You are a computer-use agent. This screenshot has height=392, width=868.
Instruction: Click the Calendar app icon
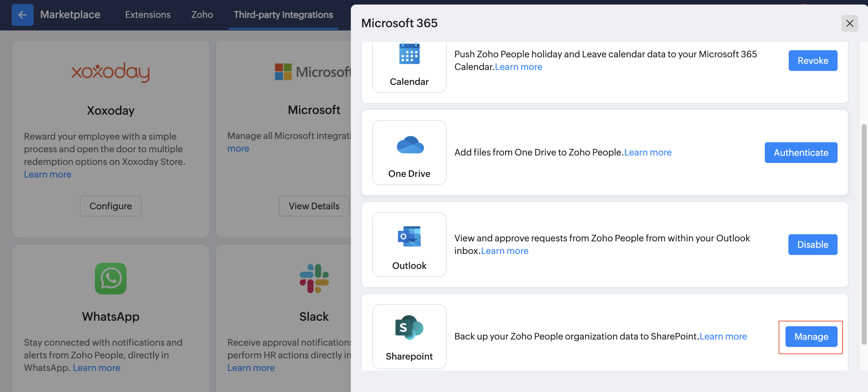tap(409, 54)
